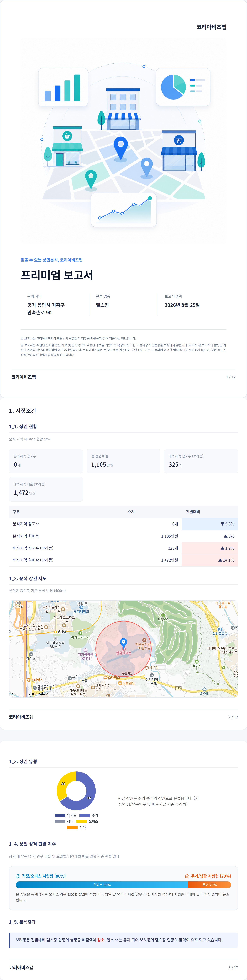Click the 1,472만원 table cell

pos(170,560)
